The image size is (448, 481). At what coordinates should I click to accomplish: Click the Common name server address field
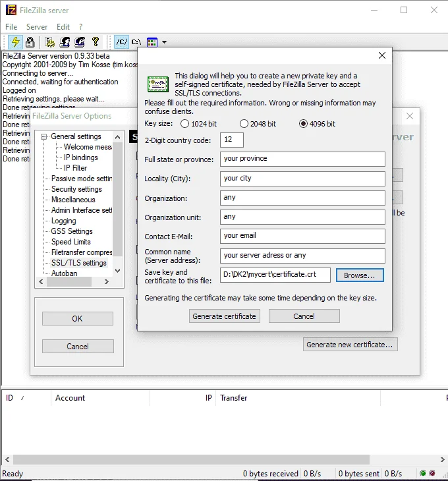(302, 256)
